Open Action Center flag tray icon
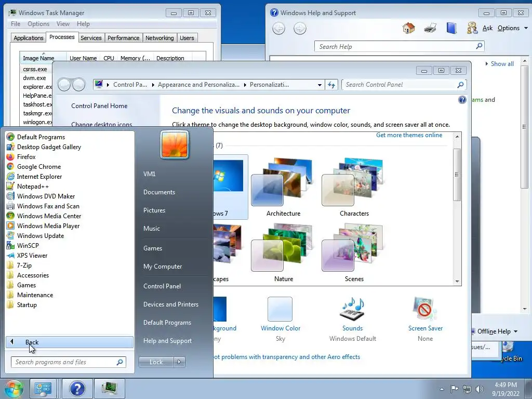Image resolution: width=532 pixels, height=399 pixels. click(x=454, y=389)
